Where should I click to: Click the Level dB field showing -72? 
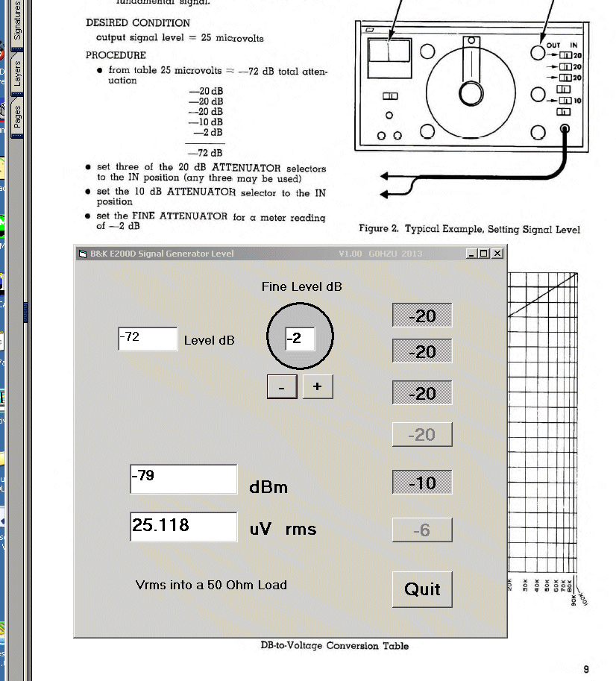pos(148,339)
